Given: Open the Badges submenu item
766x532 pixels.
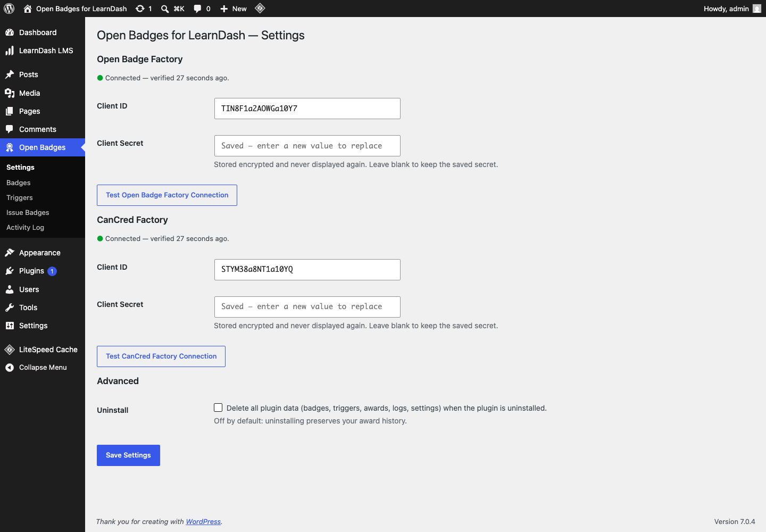Looking at the screenshot, I should [x=19, y=182].
